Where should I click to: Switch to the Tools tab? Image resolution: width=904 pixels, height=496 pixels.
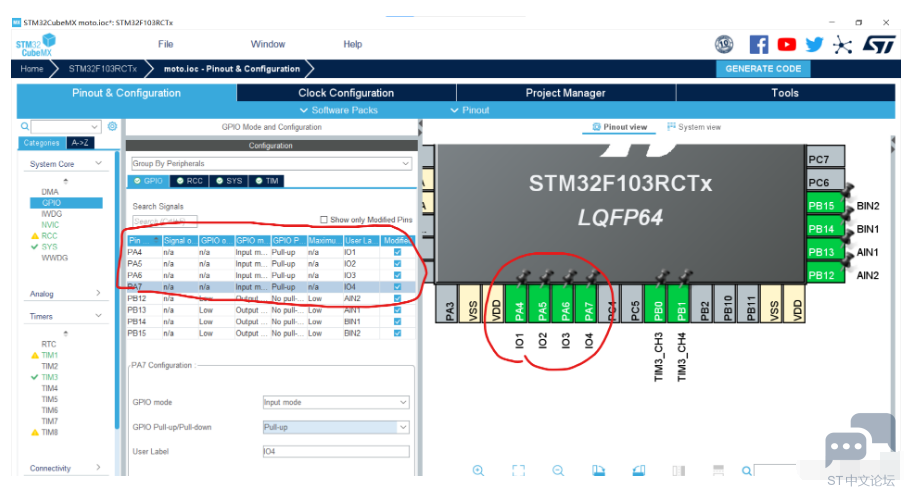pos(785,93)
